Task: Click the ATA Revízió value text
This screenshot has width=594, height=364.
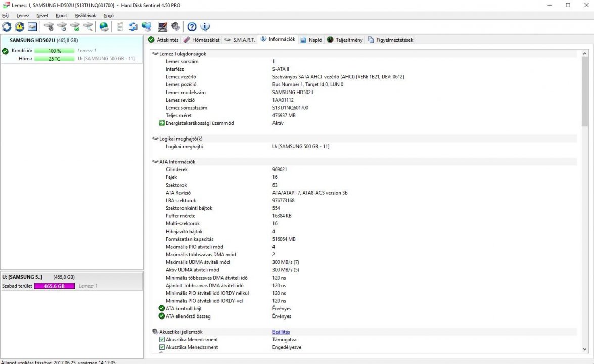Action: (310, 193)
